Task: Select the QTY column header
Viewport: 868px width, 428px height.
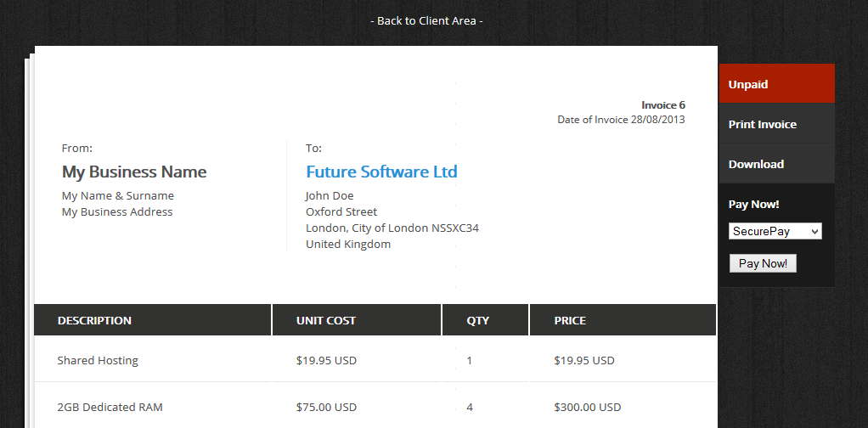Action: coord(478,320)
